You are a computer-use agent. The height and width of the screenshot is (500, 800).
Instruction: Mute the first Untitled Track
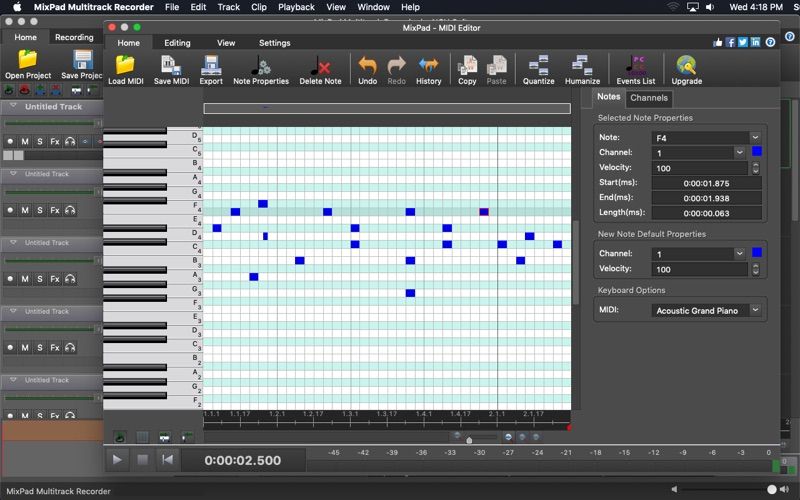point(25,141)
